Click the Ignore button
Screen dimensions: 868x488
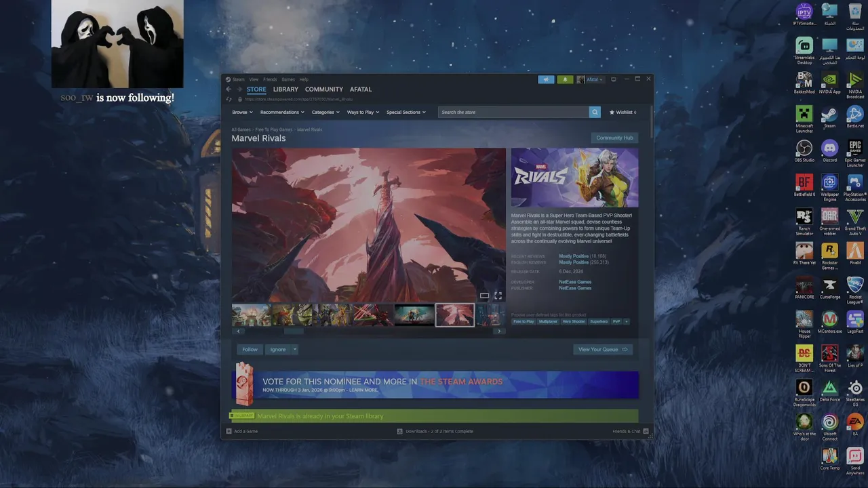(278, 349)
